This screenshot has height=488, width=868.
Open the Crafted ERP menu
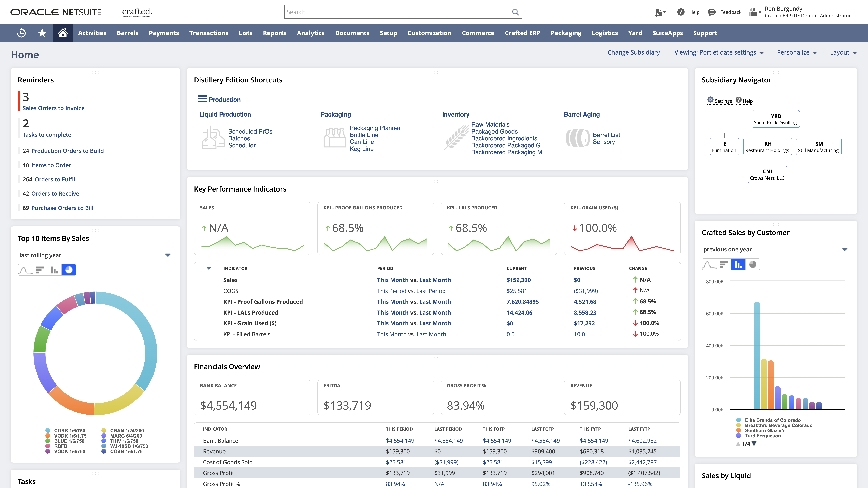click(522, 33)
